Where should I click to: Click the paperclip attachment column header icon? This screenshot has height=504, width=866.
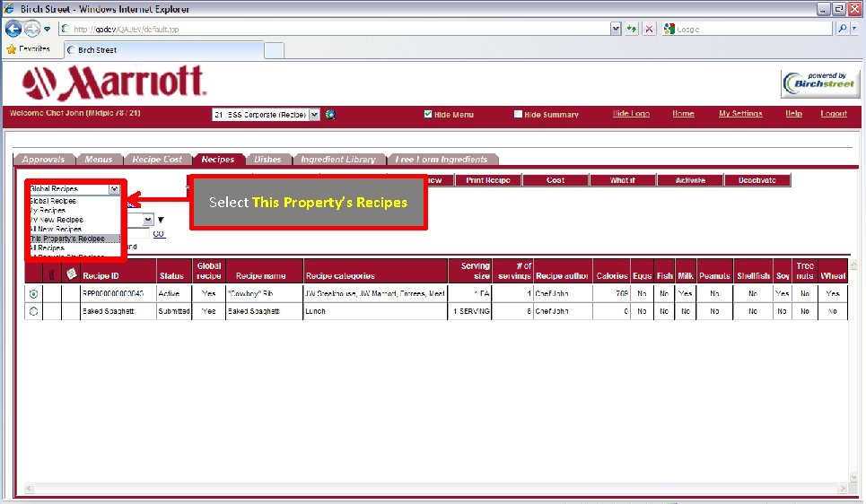tap(52, 274)
